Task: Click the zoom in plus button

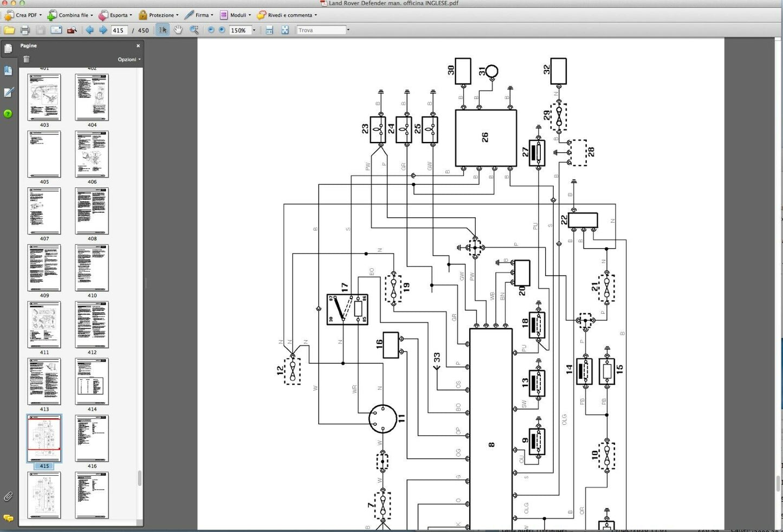Action: click(x=222, y=30)
